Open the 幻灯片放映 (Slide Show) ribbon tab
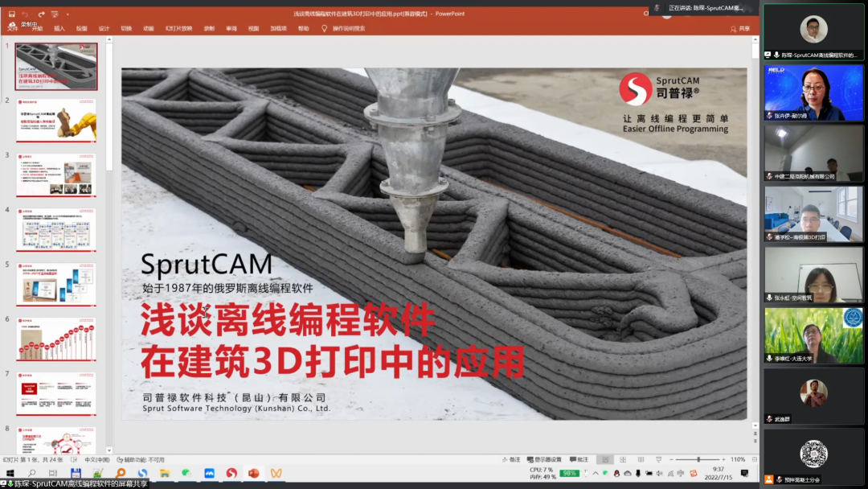The image size is (868, 489). coord(178,28)
